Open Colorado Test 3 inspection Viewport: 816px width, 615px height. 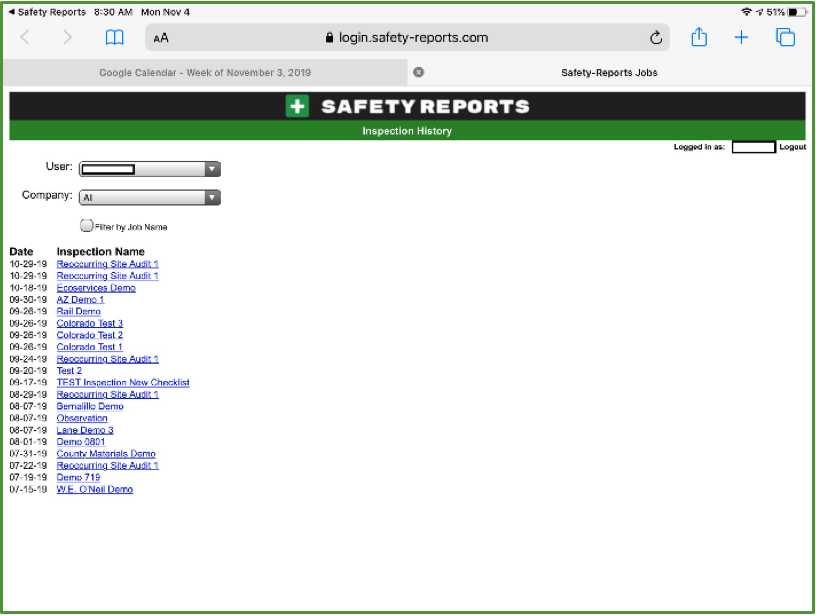coord(90,323)
